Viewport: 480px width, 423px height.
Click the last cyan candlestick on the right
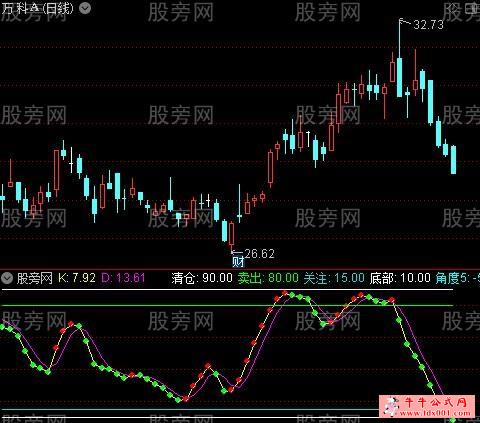point(453,160)
